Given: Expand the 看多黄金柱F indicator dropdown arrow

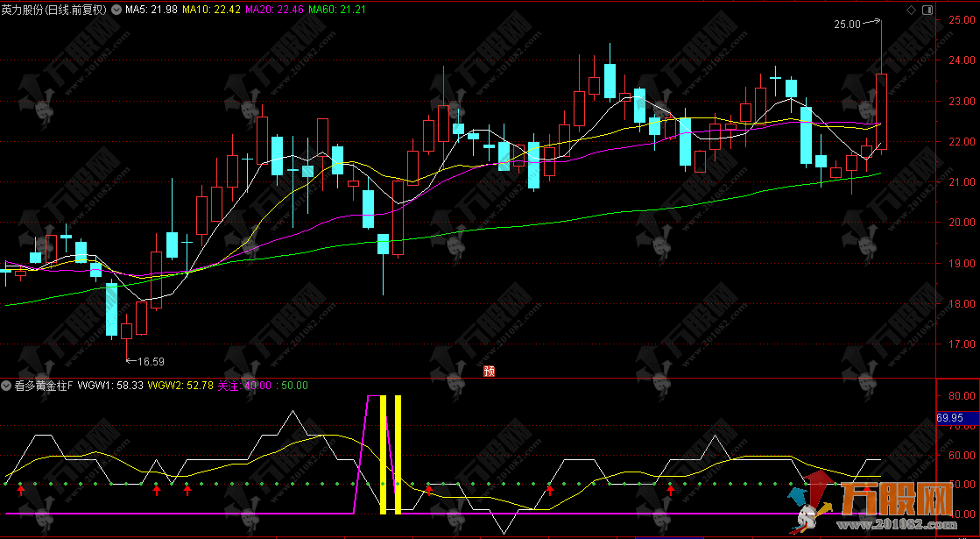Looking at the screenshot, I should pos(5,385).
